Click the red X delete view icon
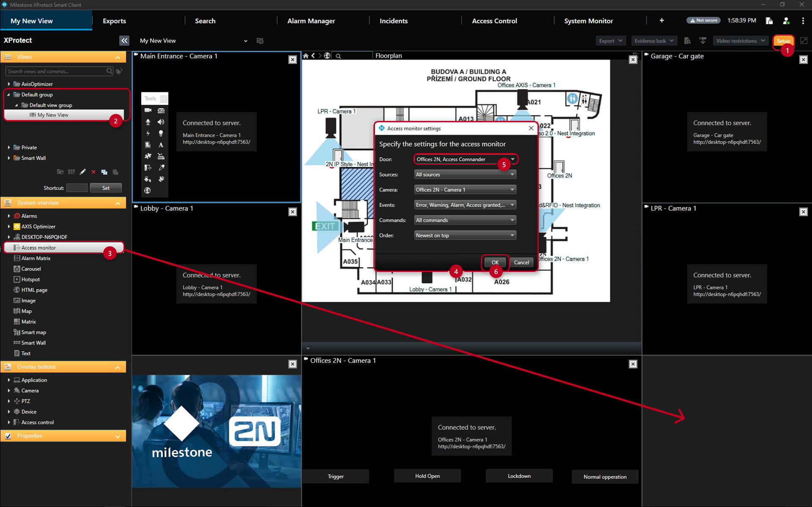 (93, 172)
